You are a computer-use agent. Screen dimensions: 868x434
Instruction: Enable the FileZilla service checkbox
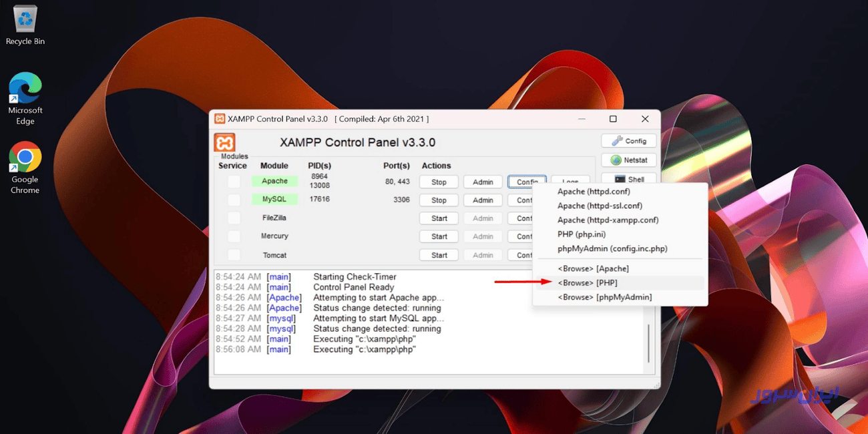[234, 218]
